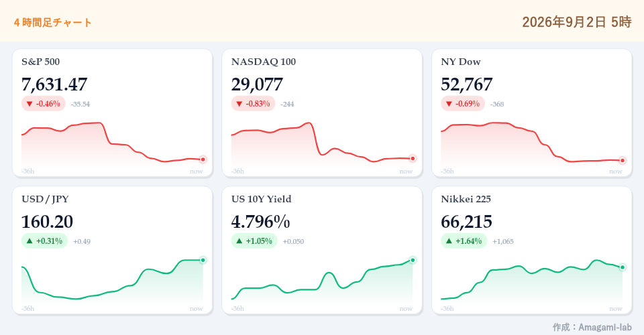Click the Nikkei 225 value 66,215

pyautogui.click(x=467, y=222)
